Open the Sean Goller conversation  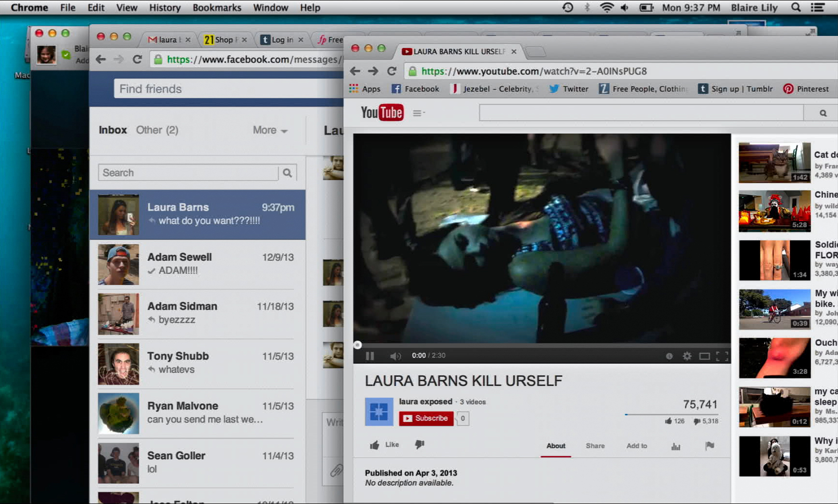tap(198, 463)
